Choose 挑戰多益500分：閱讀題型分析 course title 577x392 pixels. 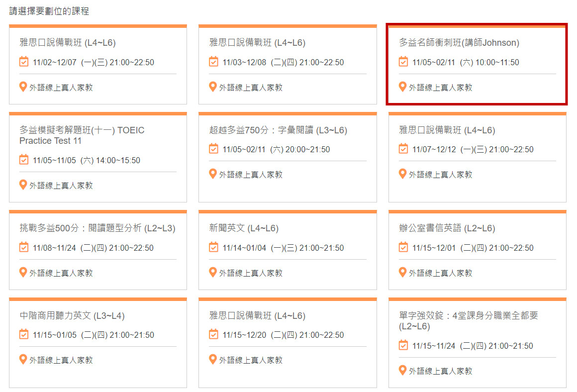click(x=97, y=228)
